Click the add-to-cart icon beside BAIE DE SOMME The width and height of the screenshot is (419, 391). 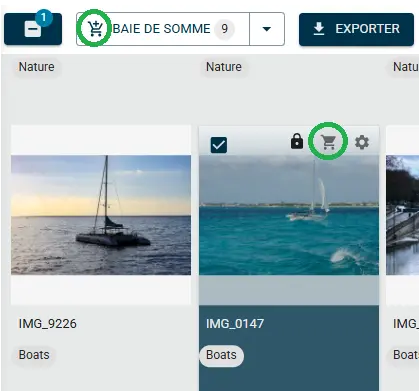click(96, 29)
